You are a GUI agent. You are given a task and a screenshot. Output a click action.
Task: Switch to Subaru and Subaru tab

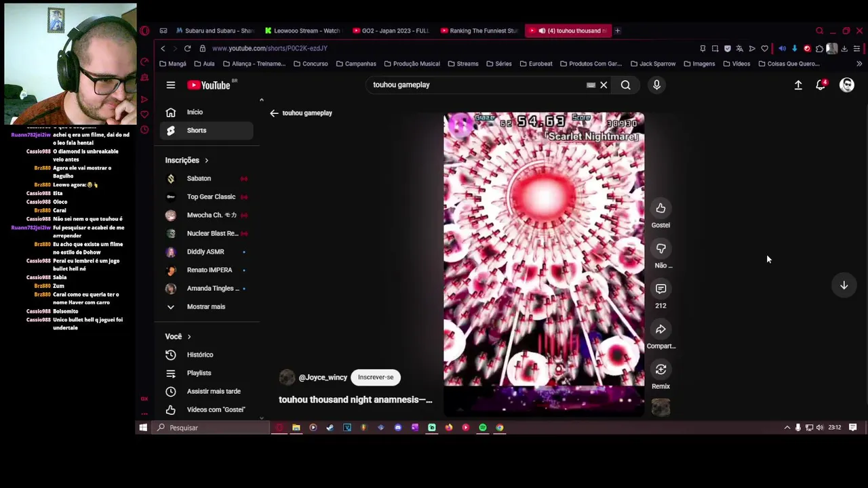(x=214, y=30)
